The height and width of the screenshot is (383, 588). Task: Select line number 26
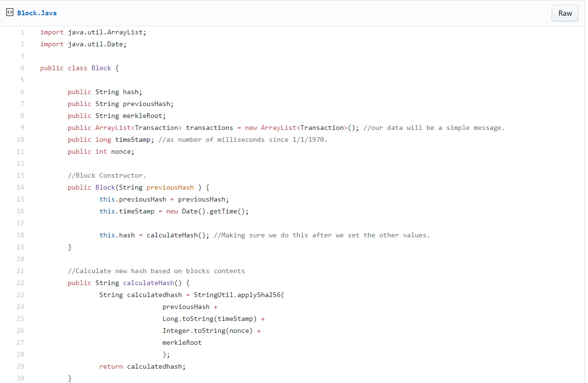point(20,331)
